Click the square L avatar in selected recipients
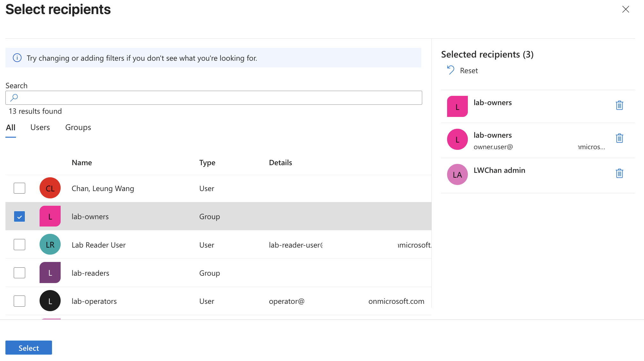Viewport: 644px width, 361px height. pyautogui.click(x=457, y=106)
